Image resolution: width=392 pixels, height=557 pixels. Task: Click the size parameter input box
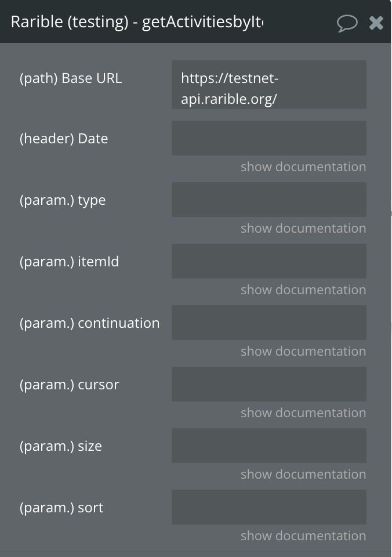269,446
